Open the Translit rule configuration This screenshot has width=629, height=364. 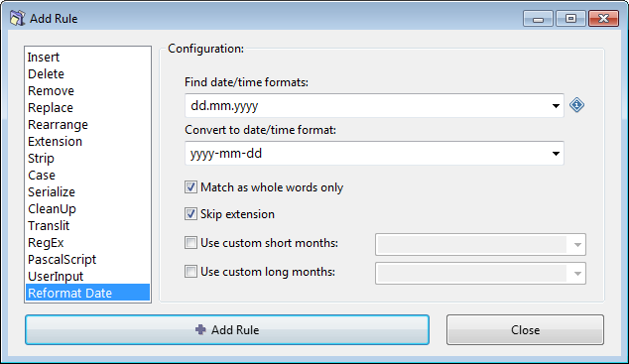pyautogui.click(x=88, y=225)
